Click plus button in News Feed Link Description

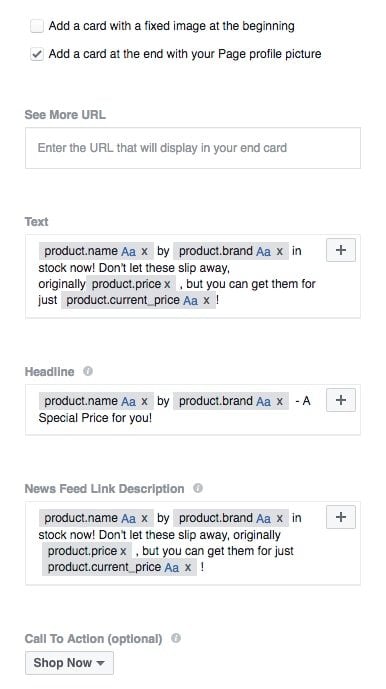click(341, 517)
